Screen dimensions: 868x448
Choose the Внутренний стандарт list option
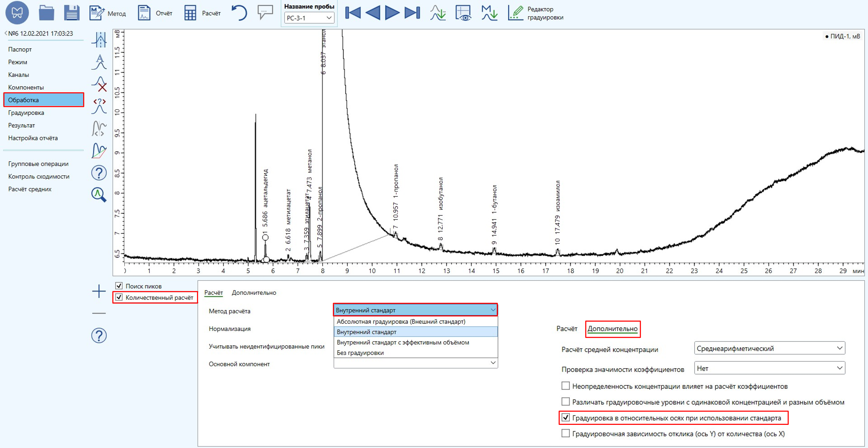point(416,332)
